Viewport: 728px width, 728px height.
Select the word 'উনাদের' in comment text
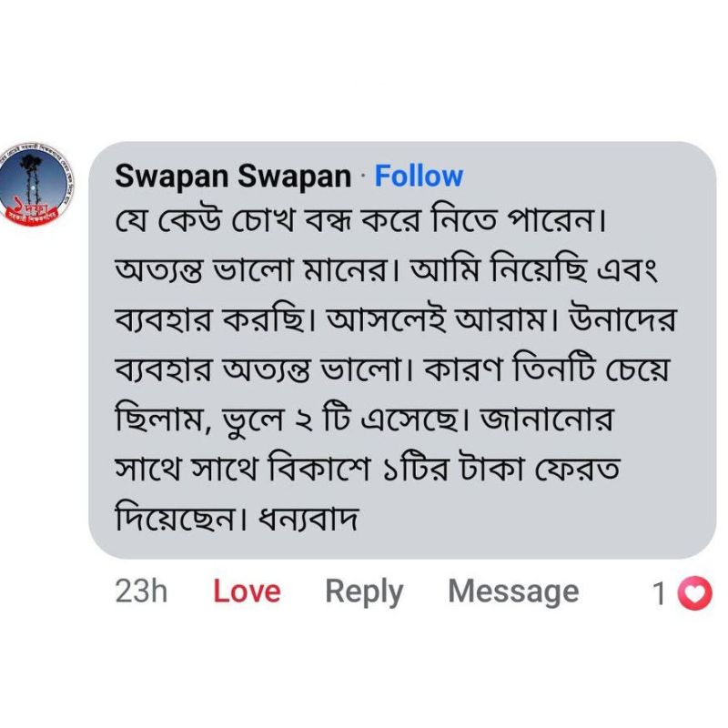[623, 319]
